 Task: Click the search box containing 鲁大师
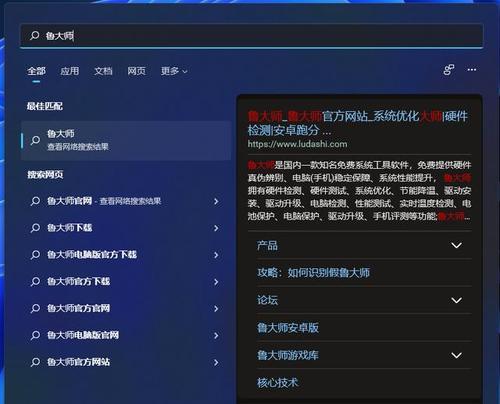(x=252, y=35)
